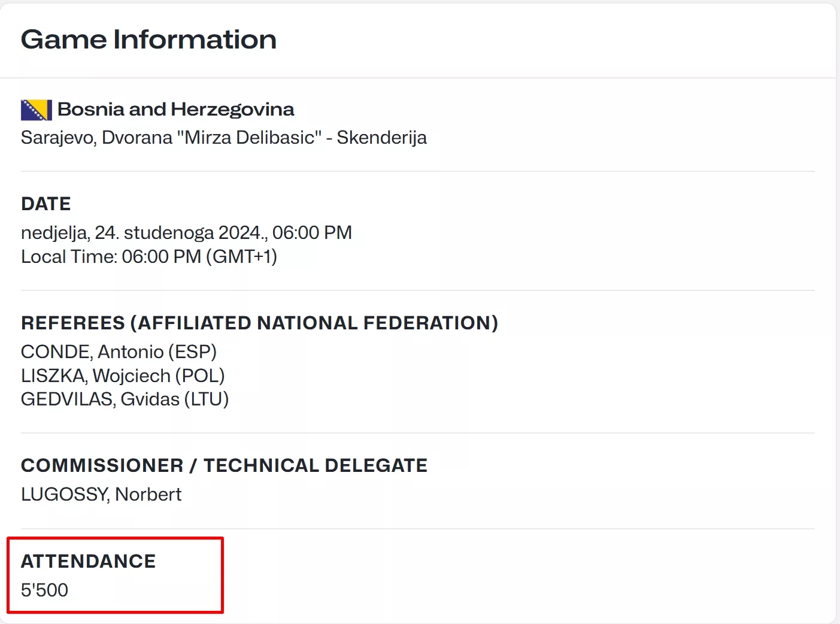840x624 pixels.
Task: Select commissioner LUGOSSY, Norbert
Action: (x=101, y=494)
